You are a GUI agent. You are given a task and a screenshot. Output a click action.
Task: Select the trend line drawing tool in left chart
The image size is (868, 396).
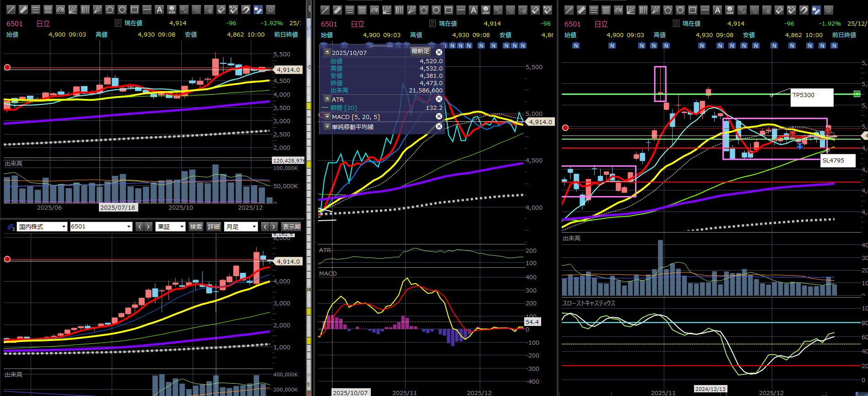tap(11, 10)
